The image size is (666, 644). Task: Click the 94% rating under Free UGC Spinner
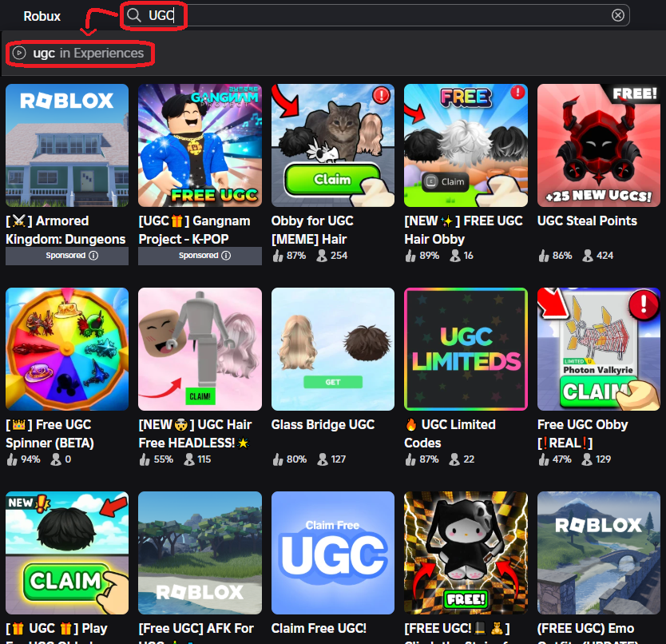30,459
